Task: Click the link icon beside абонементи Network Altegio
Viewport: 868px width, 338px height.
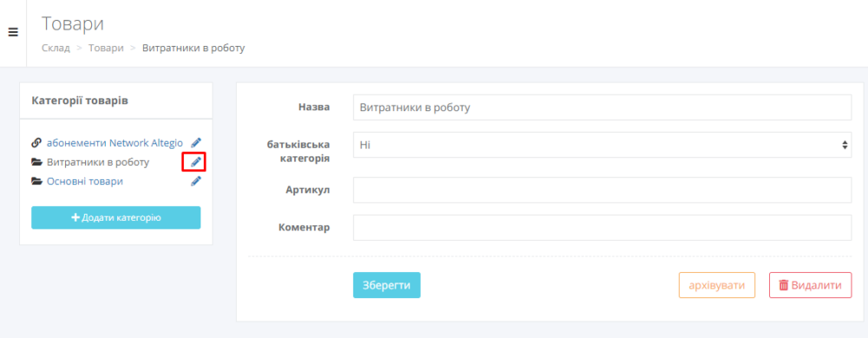Action: [36, 143]
